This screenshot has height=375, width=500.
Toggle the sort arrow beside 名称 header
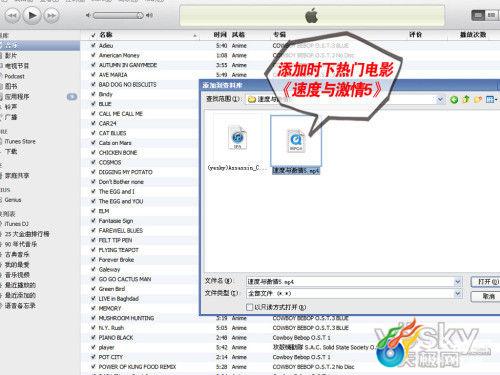click(194, 35)
